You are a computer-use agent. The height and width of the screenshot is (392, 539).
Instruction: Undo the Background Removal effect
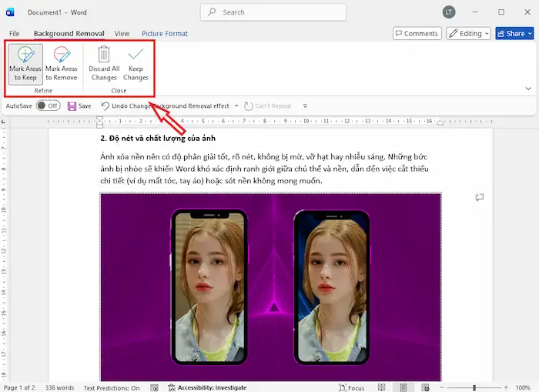tap(165, 106)
